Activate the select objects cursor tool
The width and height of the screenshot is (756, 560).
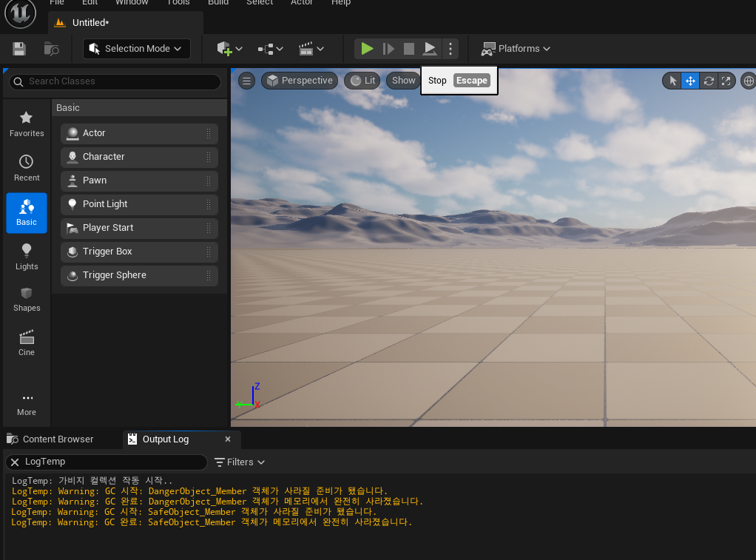(x=673, y=81)
